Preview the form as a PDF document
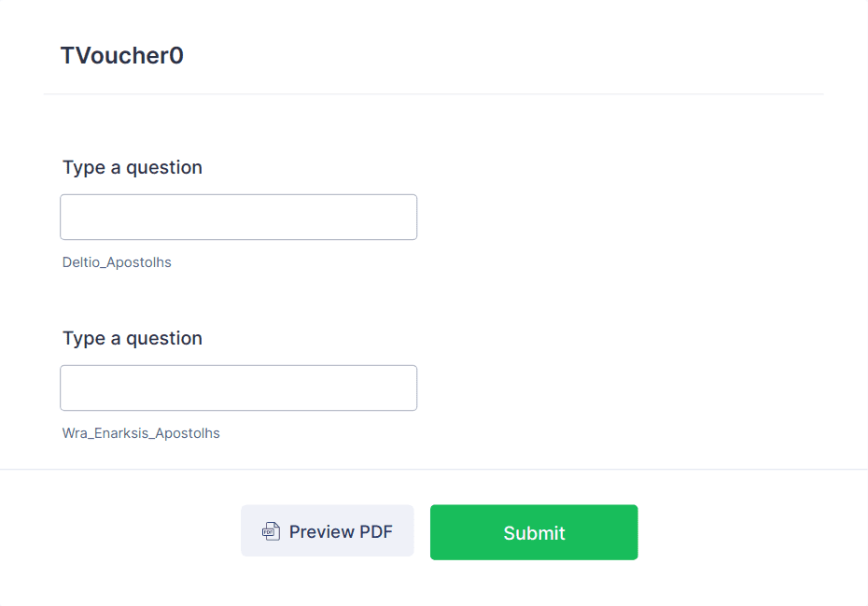This screenshot has width=868, height=606. pyautogui.click(x=327, y=530)
